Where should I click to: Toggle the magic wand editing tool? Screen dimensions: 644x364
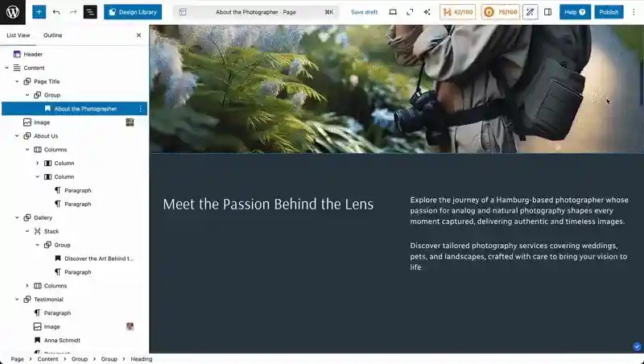(530, 12)
